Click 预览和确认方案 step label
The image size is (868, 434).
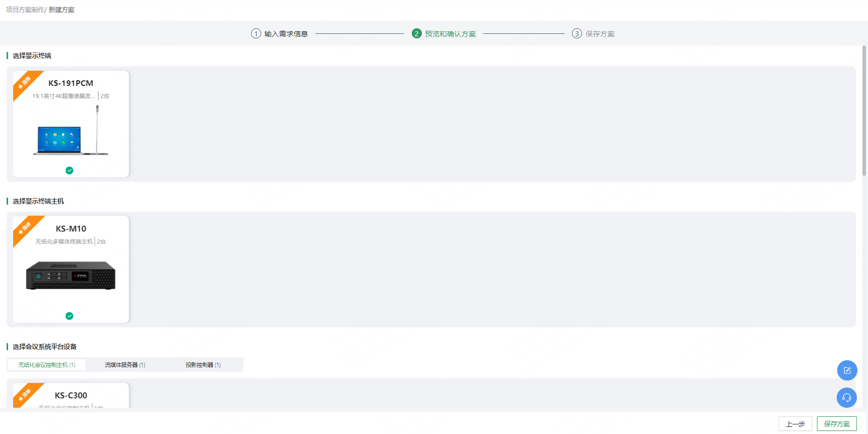point(450,34)
